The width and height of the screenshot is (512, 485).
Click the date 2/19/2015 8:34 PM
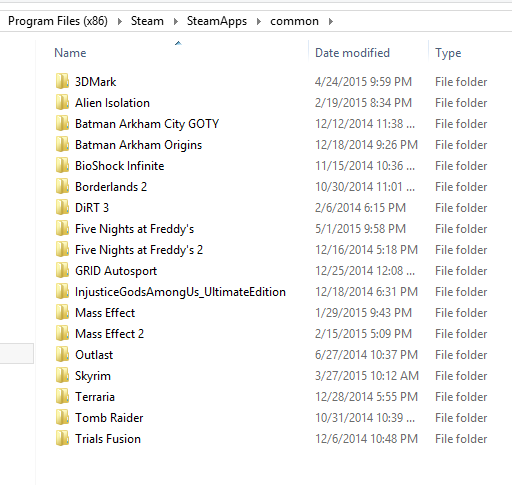(363, 103)
